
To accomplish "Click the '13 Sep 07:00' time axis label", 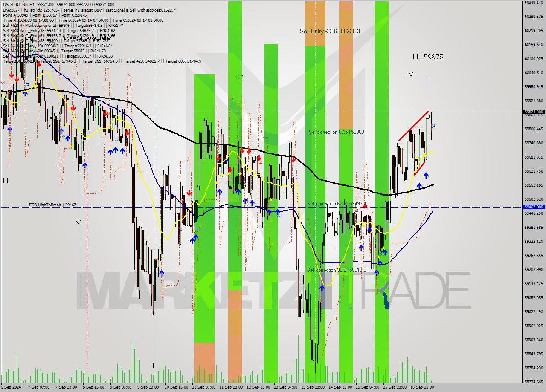I will [285, 387].
